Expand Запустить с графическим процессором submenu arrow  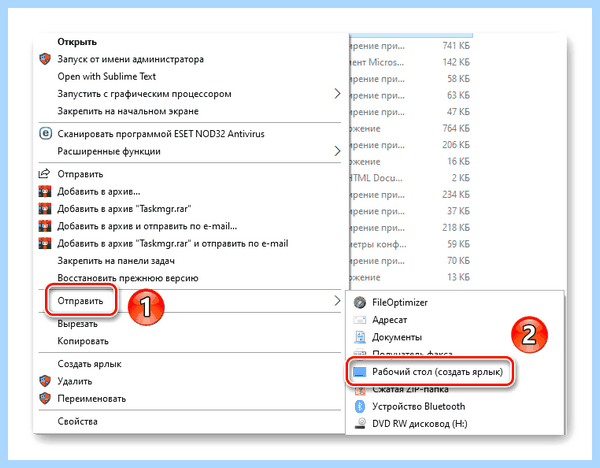tap(337, 94)
